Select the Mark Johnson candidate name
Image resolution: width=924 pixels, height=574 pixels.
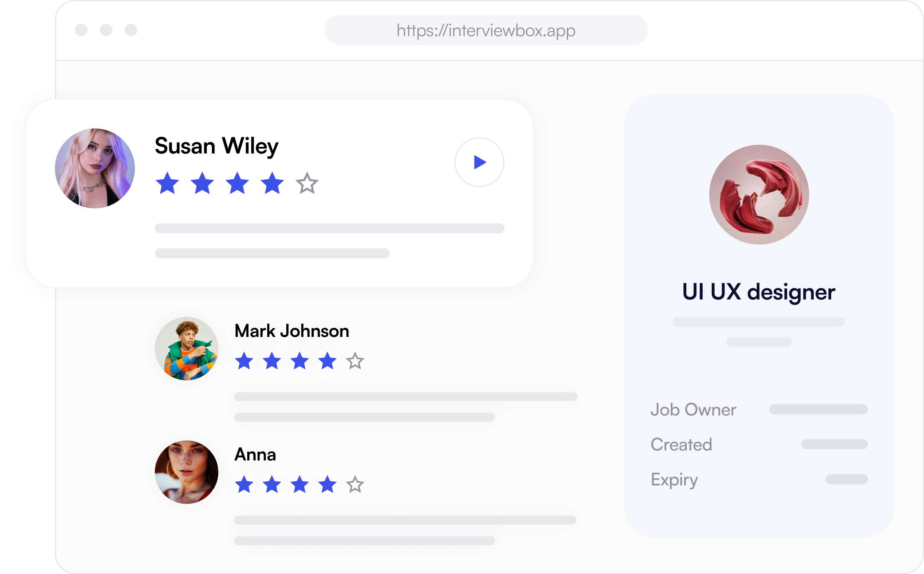[x=292, y=331]
